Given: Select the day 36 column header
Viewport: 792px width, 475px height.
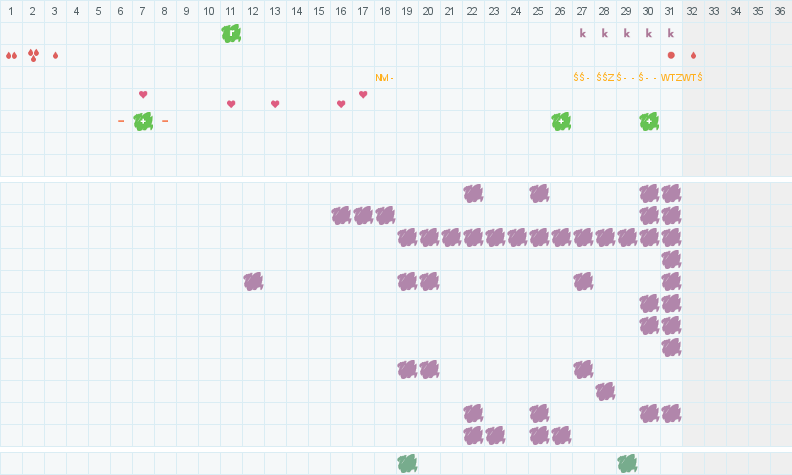Looking at the screenshot, I should click(781, 11).
